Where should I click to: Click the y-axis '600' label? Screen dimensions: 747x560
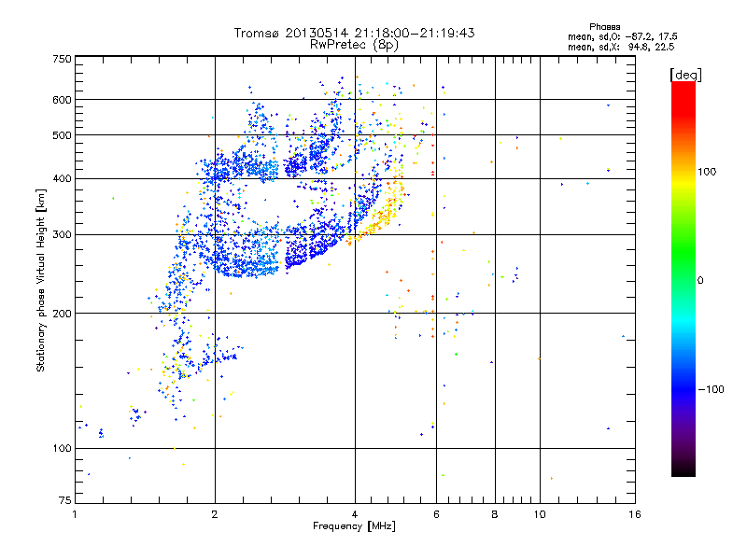(x=62, y=100)
